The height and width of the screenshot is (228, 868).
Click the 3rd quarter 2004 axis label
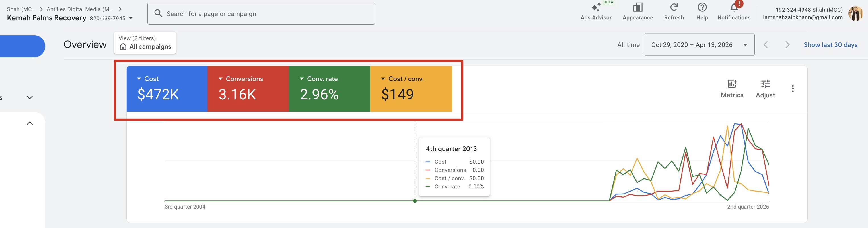pos(185,207)
